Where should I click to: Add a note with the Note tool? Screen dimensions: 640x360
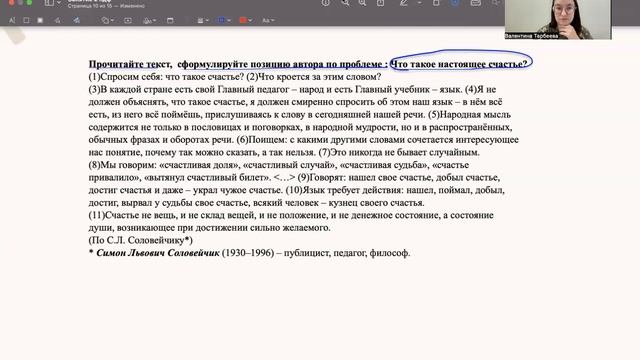click(x=170, y=20)
